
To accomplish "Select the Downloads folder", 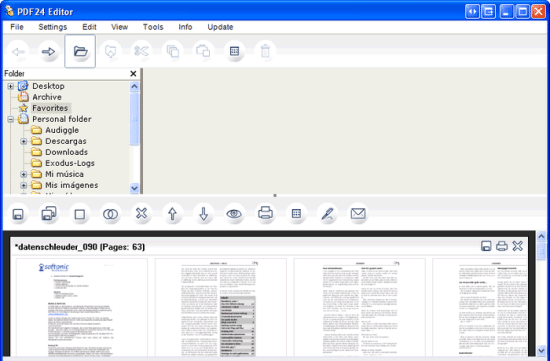I will tap(66, 152).
